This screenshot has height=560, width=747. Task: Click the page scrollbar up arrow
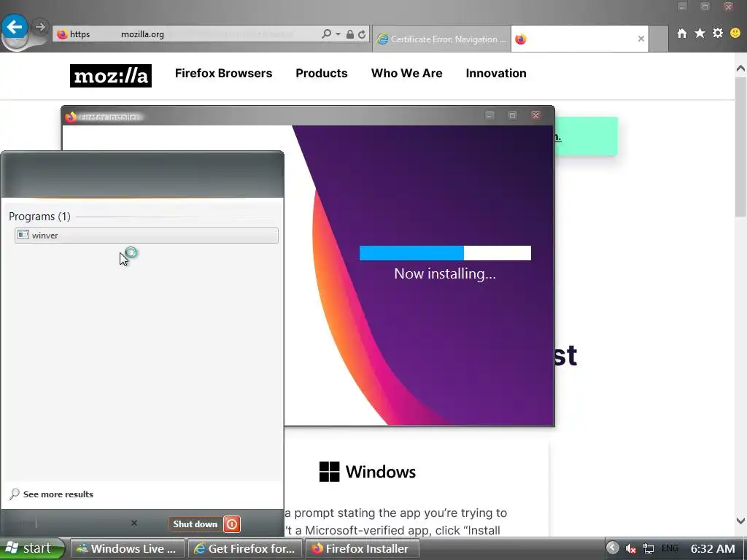740,69
